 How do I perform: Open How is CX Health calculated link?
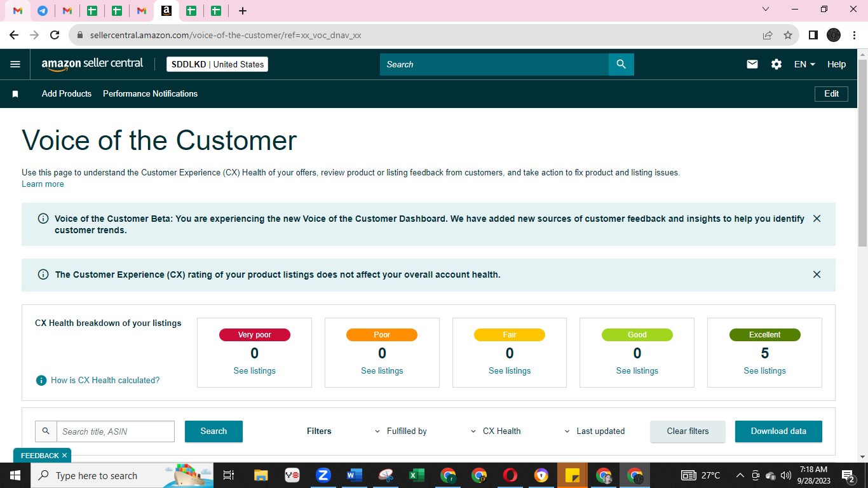(105, 380)
